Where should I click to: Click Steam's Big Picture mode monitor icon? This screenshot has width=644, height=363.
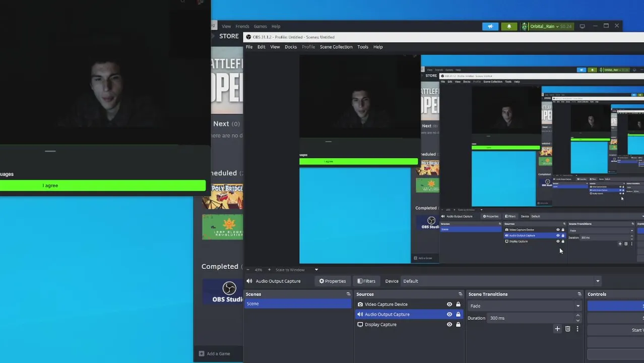tap(582, 26)
